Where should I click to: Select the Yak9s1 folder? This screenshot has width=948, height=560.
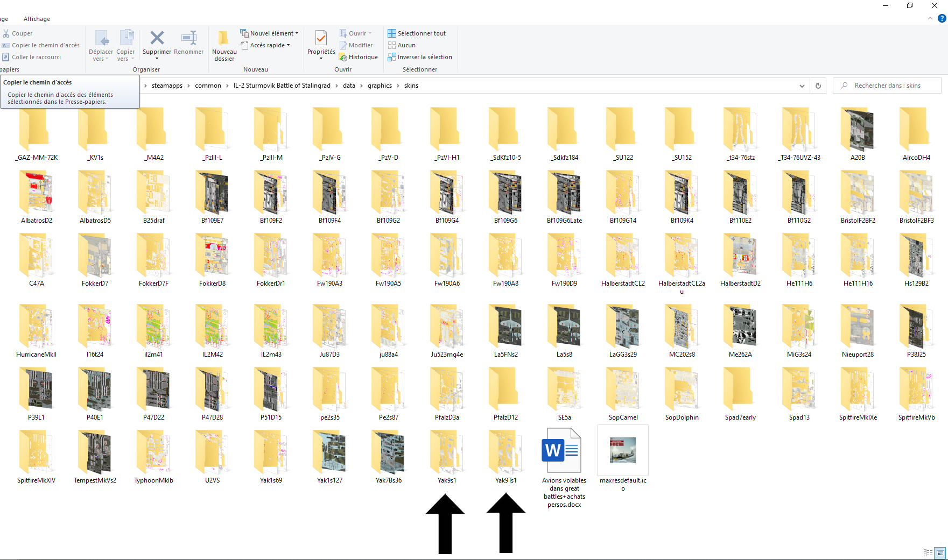[447, 457]
